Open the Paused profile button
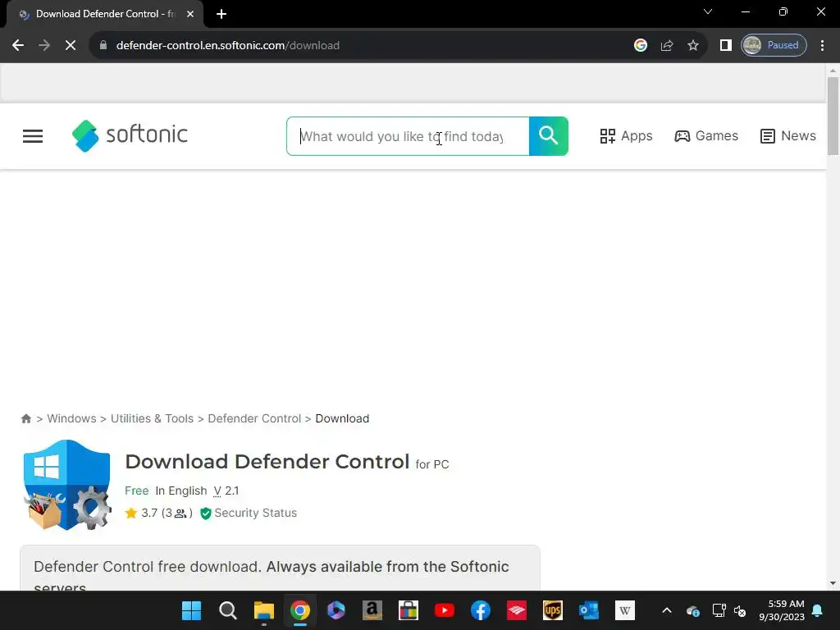Image resolution: width=840 pixels, height=630 pixels. point(774,45)
